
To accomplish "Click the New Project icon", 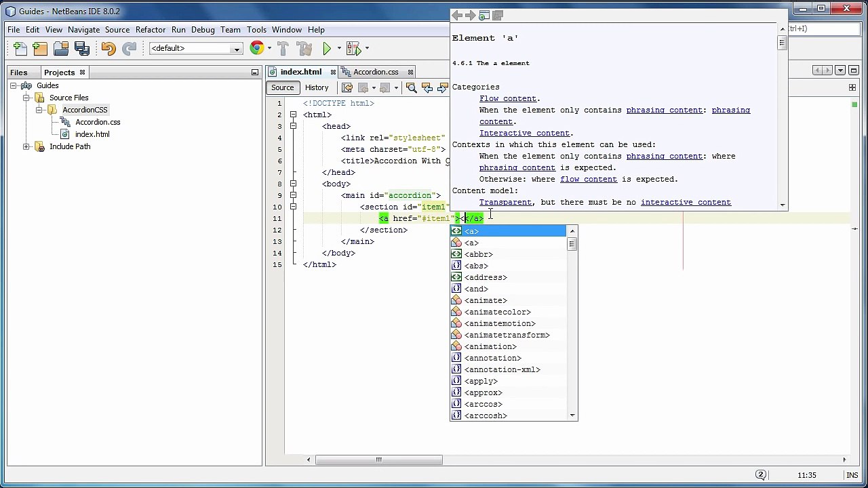I will [x=40, y=48].
